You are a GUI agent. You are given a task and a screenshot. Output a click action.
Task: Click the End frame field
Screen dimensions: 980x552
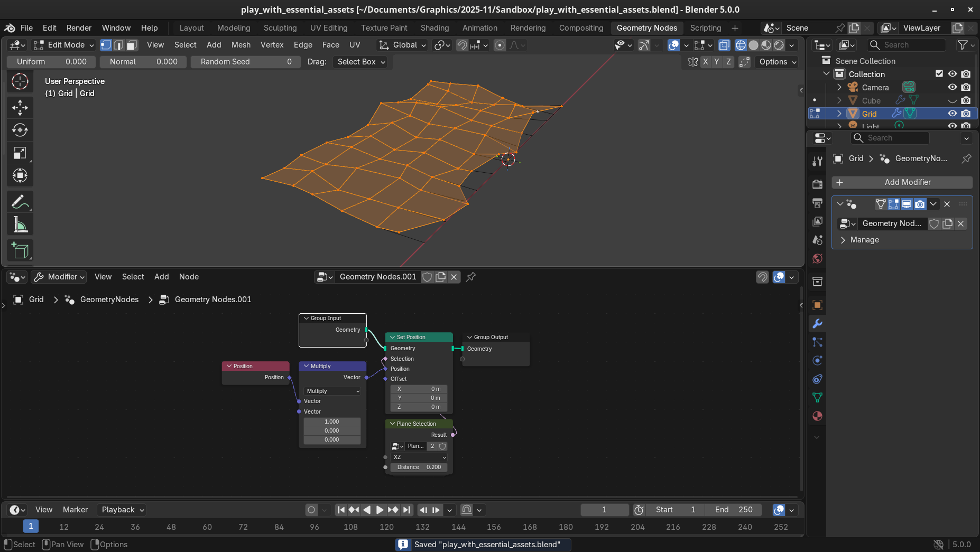coord(733,510)
